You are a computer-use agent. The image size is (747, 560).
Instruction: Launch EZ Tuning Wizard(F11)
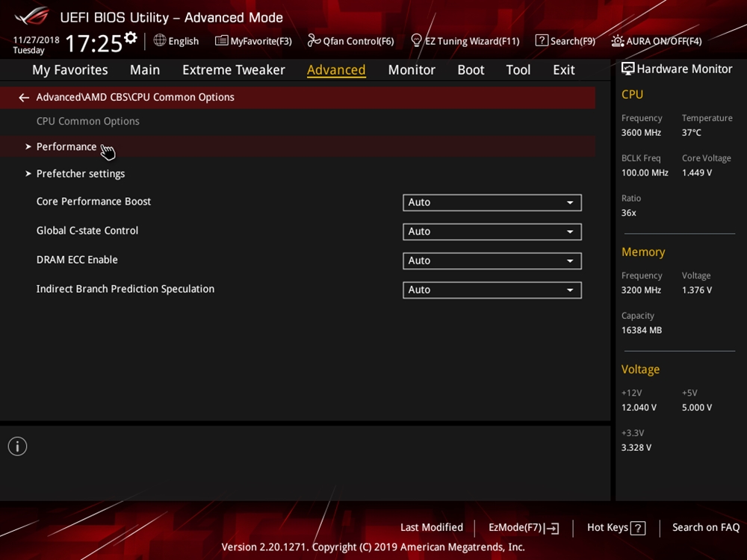point(465,41)
